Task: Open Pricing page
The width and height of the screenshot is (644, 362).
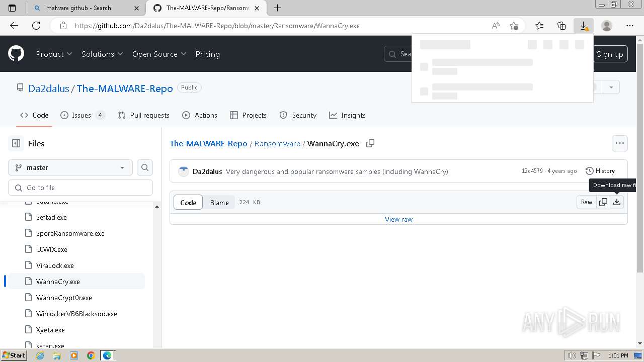Action: [207, 54]
